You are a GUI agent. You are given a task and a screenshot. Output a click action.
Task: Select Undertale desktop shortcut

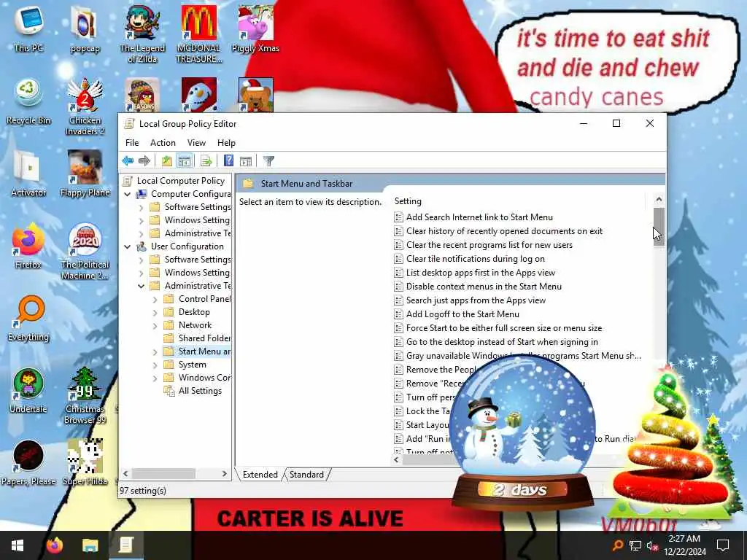(28, 391)
